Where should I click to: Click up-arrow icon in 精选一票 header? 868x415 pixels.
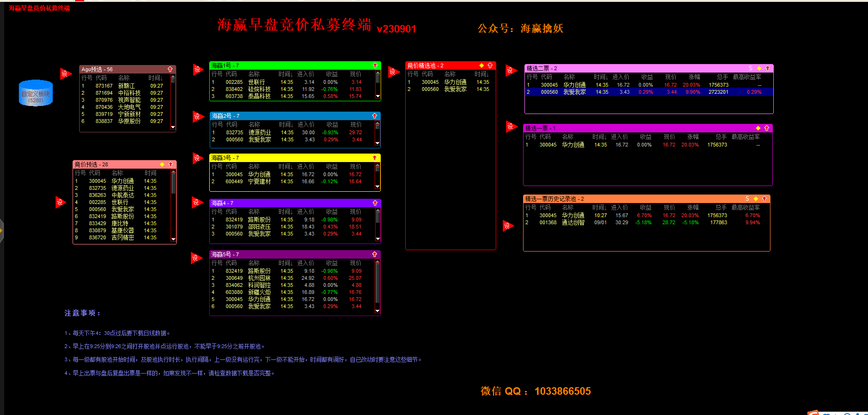point(767,128)
